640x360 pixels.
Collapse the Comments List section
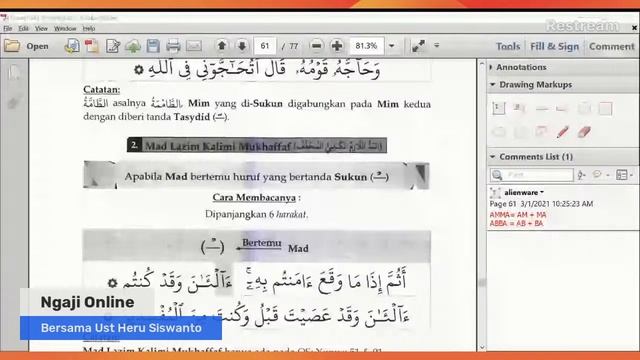coord(535,157)
